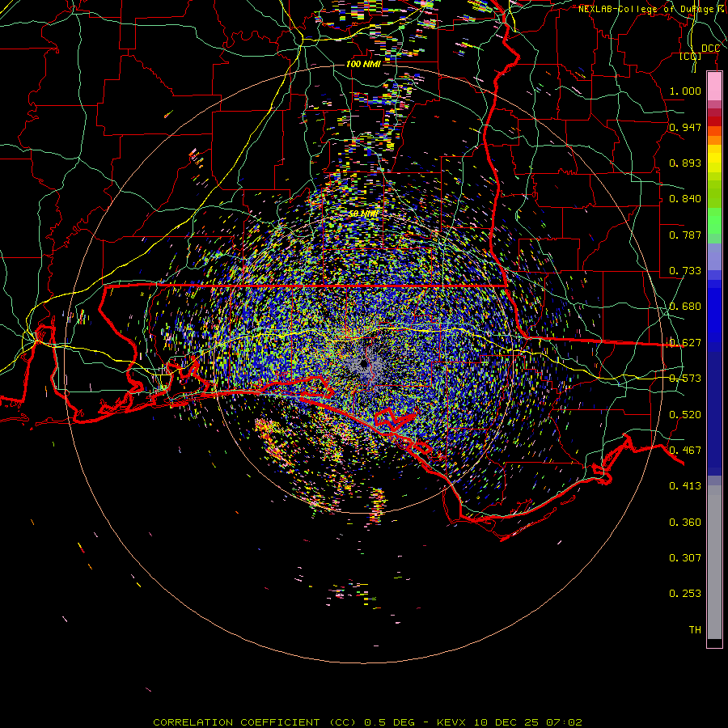Viewport: 728px width, 728px height.
Task: Click the 1.000 value on the scale
Action: [x=685, y=91]
